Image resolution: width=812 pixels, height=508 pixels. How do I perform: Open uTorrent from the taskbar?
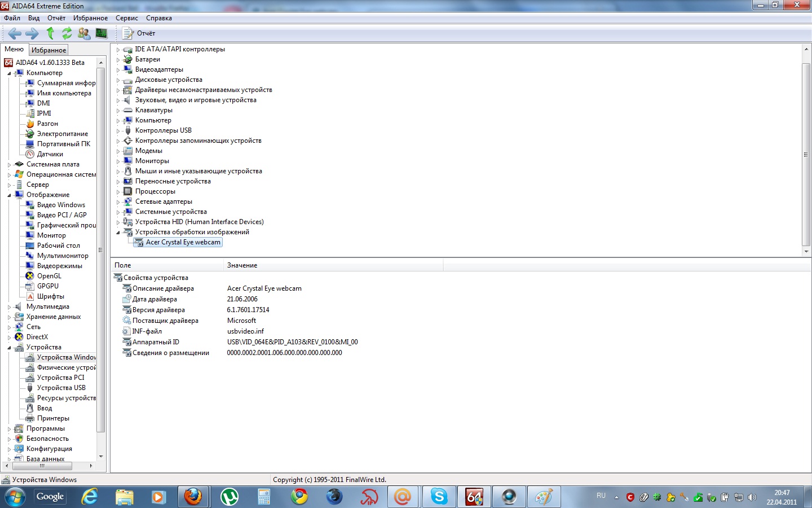click(229, 497)
